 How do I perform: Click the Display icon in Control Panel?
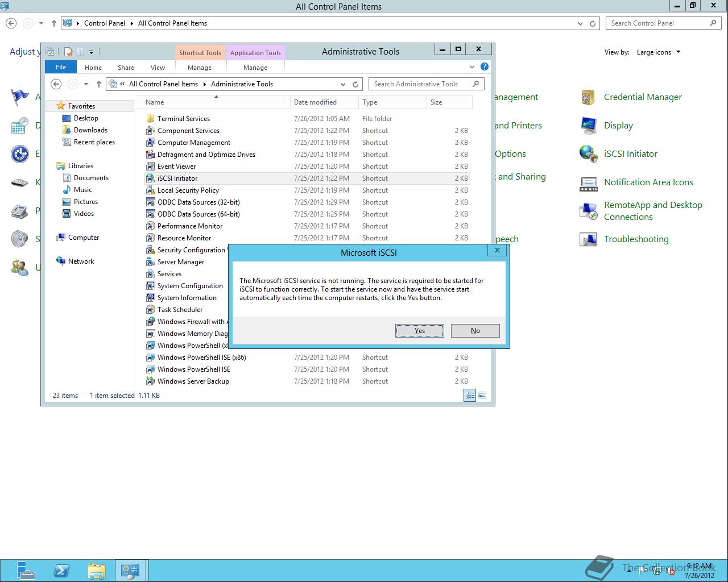tap(588, 126)
